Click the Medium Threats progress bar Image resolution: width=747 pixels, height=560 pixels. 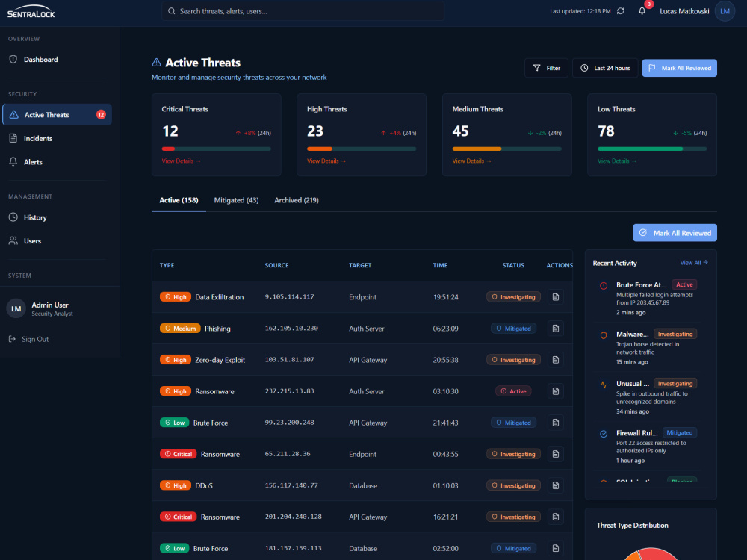tap(507, 149)
